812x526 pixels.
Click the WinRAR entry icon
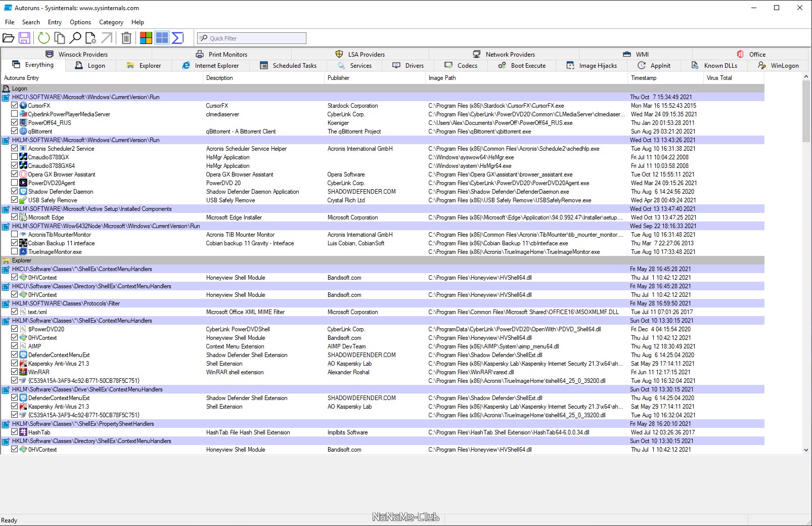coord(23,372)
